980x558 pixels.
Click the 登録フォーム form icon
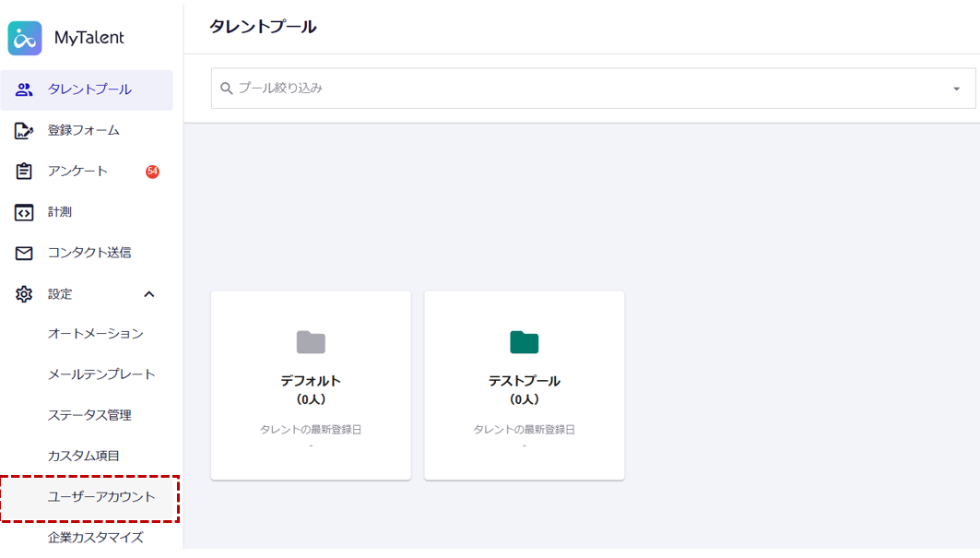25,131
